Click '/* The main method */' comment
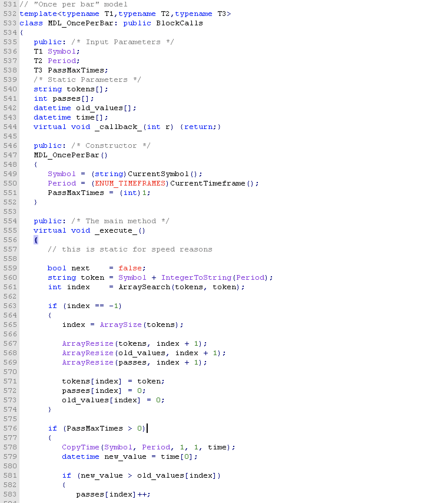 click(x=120, y=221)
